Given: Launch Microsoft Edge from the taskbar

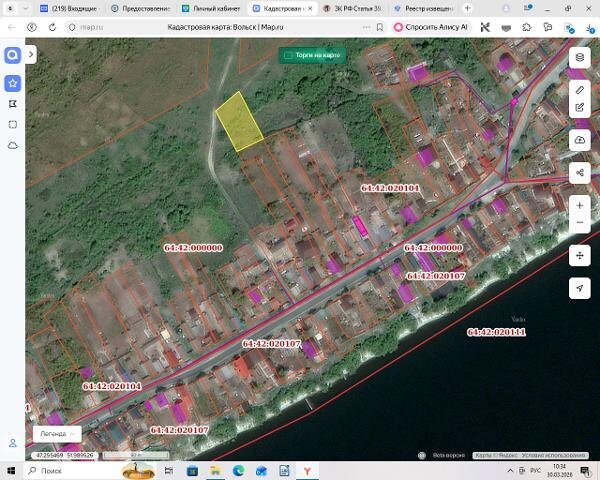Looking at the screenshot, I should 238,470.
